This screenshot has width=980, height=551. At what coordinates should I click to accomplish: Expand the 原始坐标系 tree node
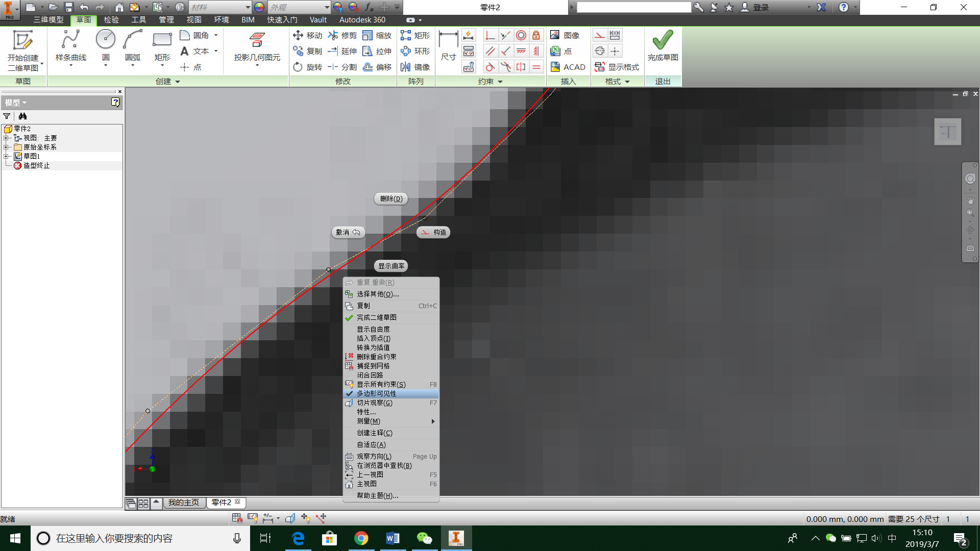coord(6,147)
